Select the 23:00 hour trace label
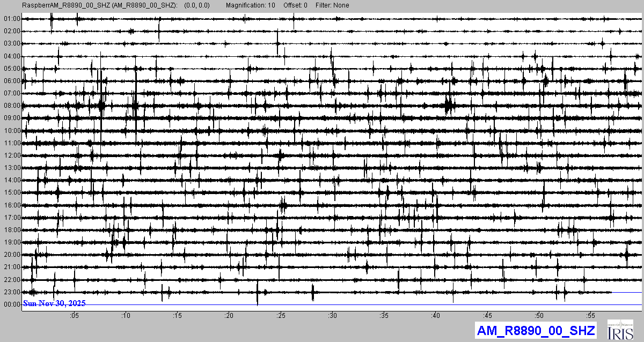644x342 pixels. tap(12, 292)
